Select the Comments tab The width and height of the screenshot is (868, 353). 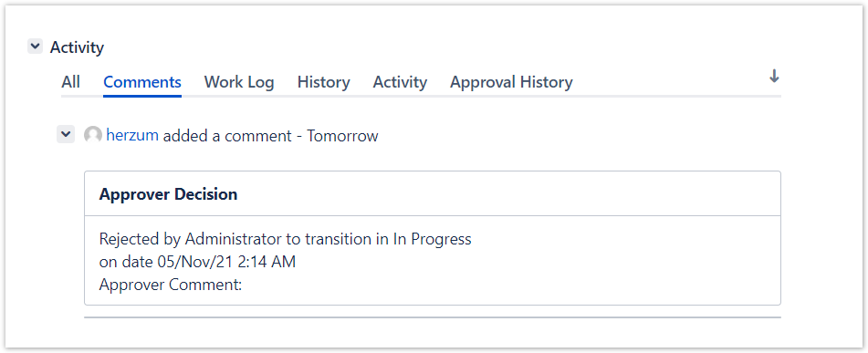coord(142,82)
